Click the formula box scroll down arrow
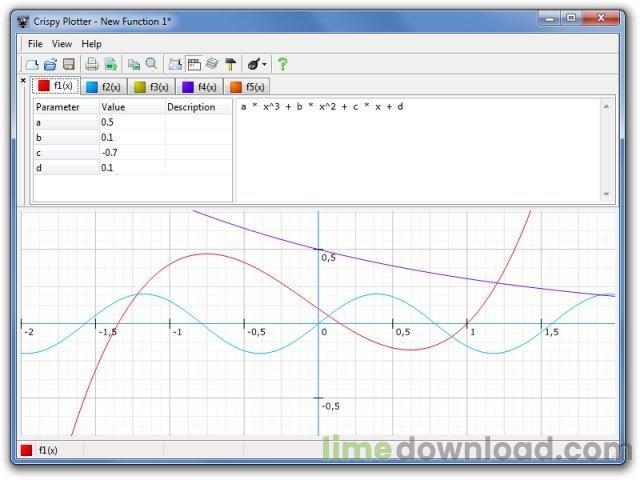 click(x=607, y=194)
